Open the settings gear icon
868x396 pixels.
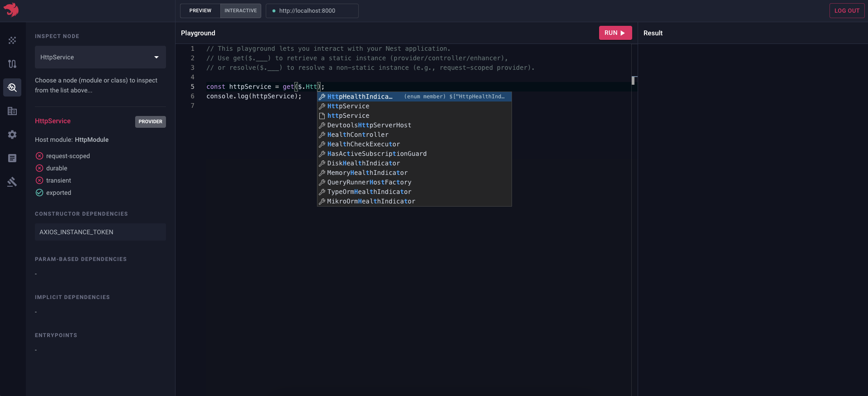(12, 135)
